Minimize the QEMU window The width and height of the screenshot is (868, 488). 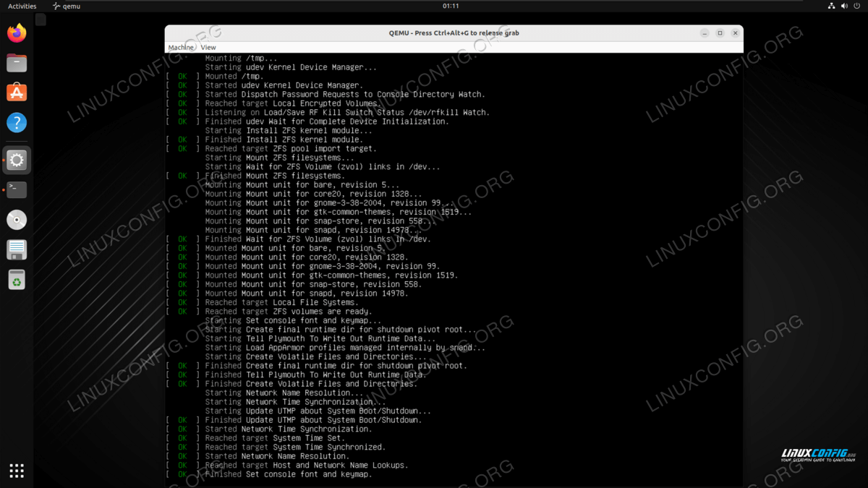point(705,33)
